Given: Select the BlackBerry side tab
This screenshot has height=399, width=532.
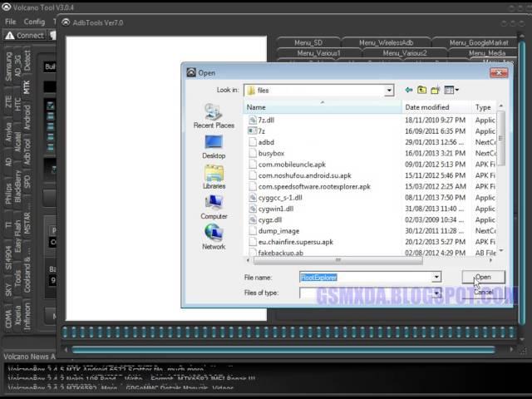Looking at the screenshot, I should tap(17, 186).
